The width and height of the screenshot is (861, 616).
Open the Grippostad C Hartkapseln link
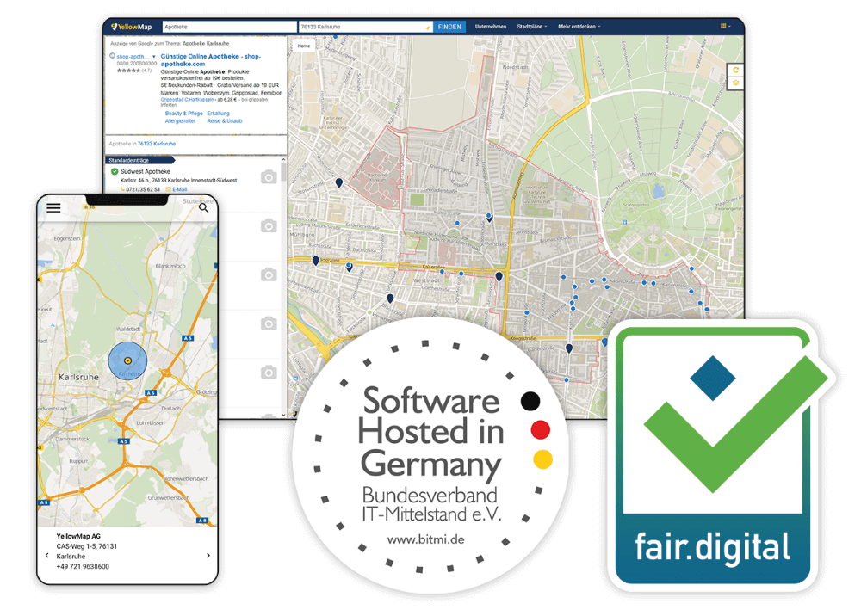click(x=187, y=100)
